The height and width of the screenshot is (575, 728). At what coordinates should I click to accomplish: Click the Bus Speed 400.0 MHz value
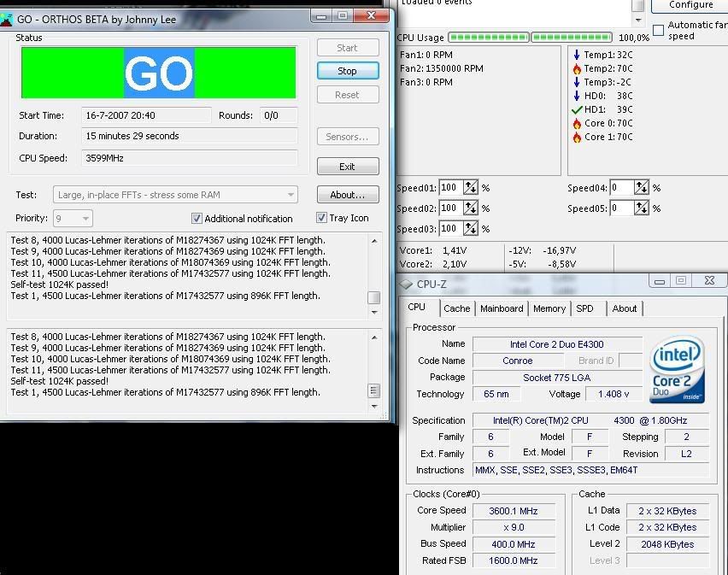coord(514,544)
